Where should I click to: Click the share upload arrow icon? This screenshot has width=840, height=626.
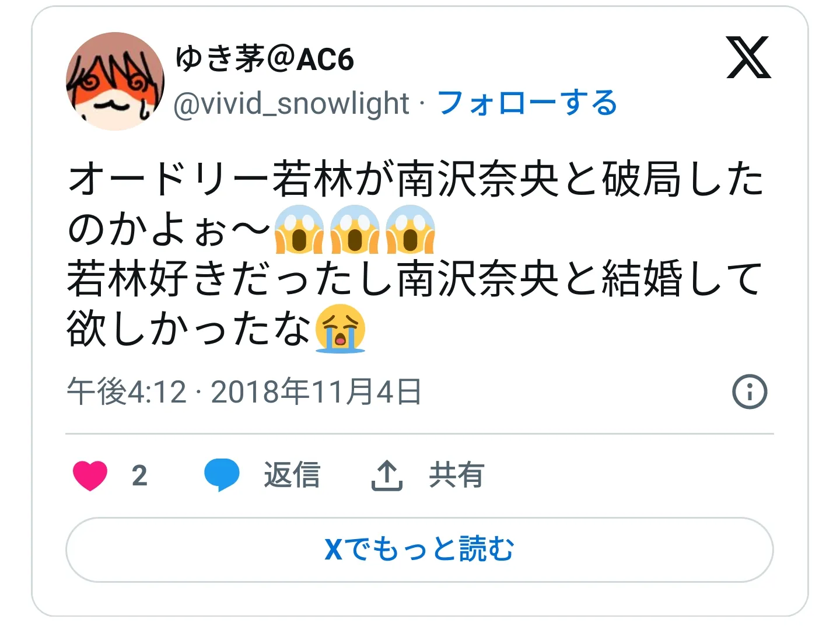point(387,475)
